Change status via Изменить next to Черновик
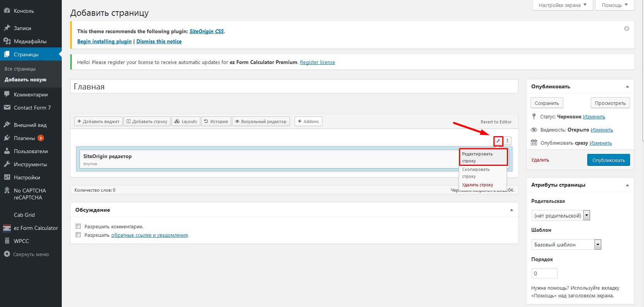 click(x=594, y=117)
